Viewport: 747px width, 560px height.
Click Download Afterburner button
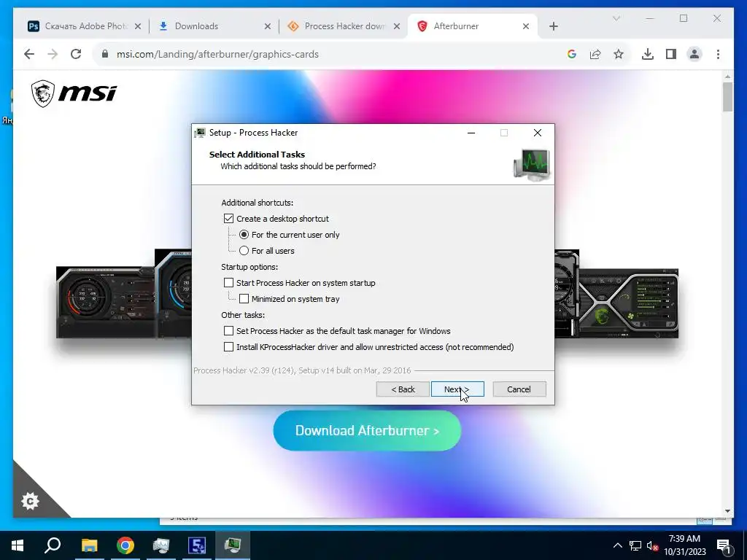click(x=367, y=430)
